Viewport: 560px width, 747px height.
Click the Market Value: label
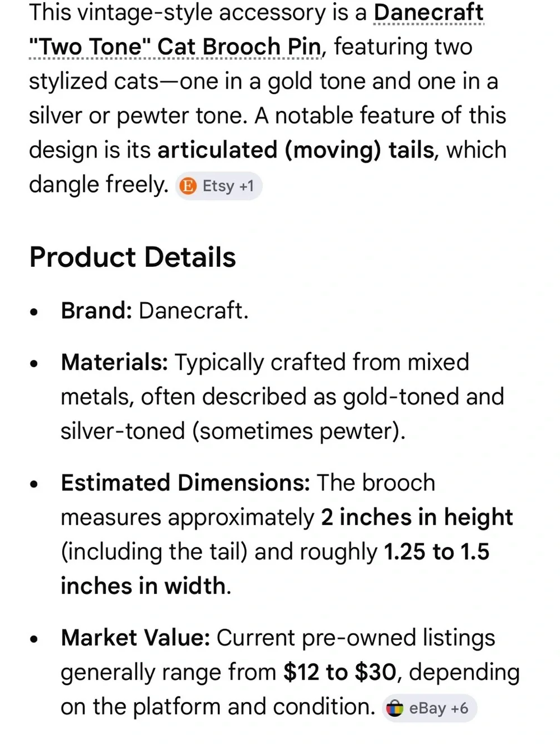pyautogui.click(x=135, y=638)
